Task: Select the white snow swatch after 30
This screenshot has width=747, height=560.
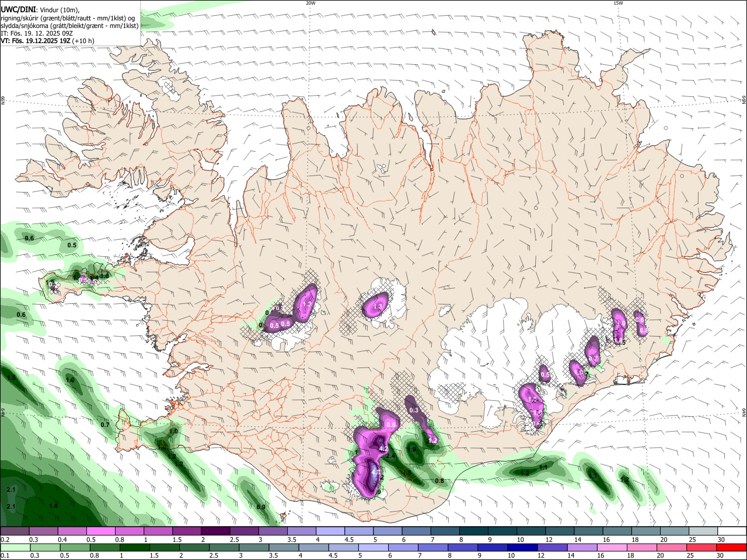Action: pos(732,531)
